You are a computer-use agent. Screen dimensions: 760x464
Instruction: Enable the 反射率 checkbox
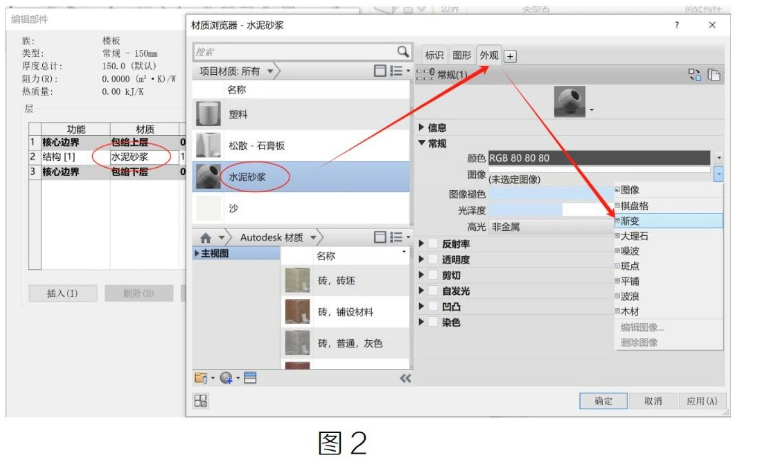click(433, 244)
